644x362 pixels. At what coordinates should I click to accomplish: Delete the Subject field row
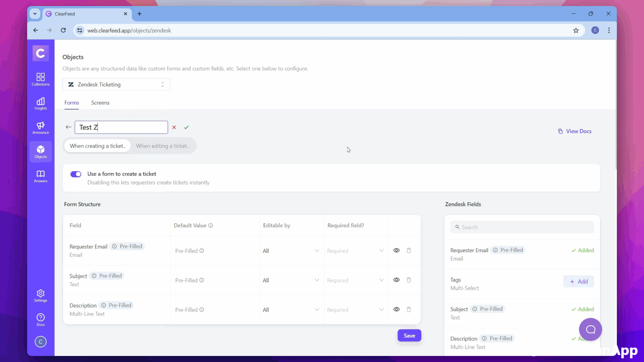[x=409, y=280]
